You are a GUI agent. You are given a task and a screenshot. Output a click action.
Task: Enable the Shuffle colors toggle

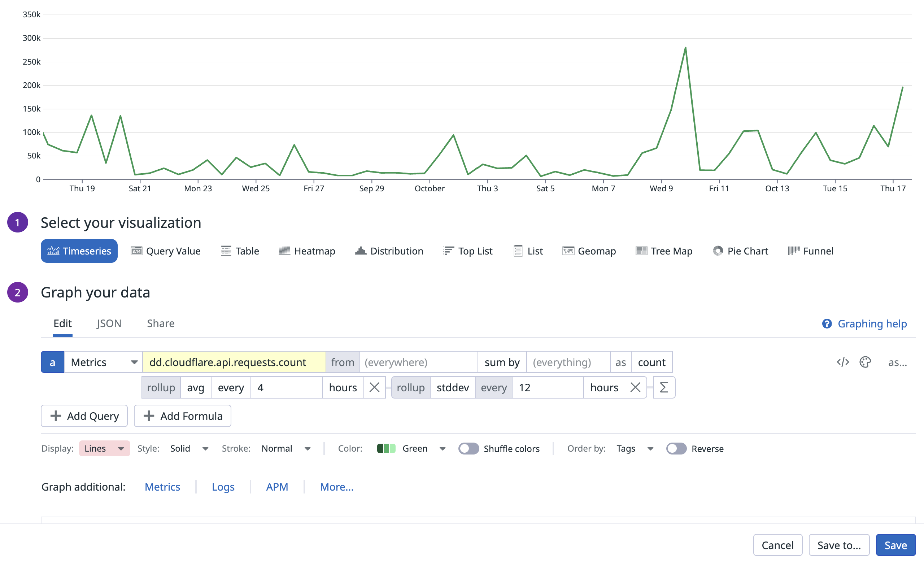(468, 448)
